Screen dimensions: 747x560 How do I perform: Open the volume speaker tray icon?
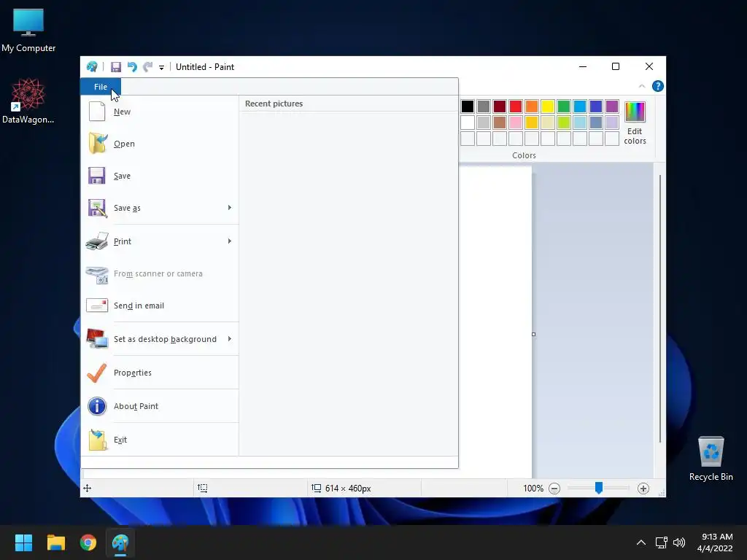pyautogui.click(x=679, y=542)
